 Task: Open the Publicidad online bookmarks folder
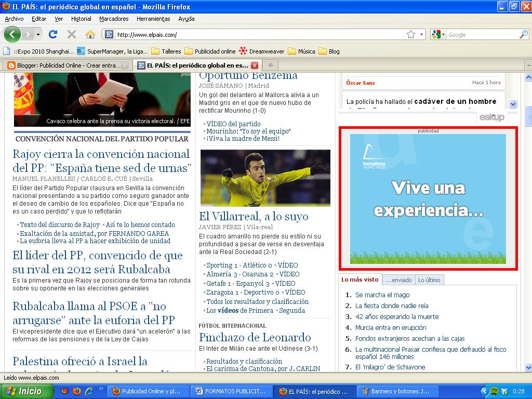(210, 51)
